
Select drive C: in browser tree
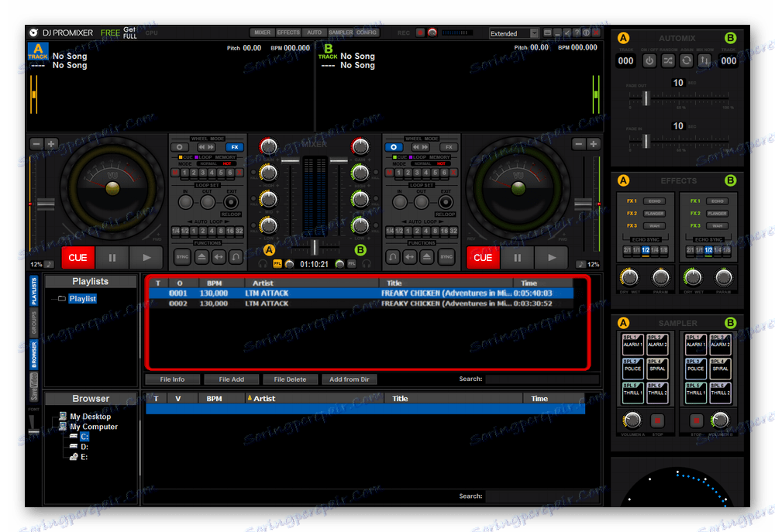click(x=84, y=437)
